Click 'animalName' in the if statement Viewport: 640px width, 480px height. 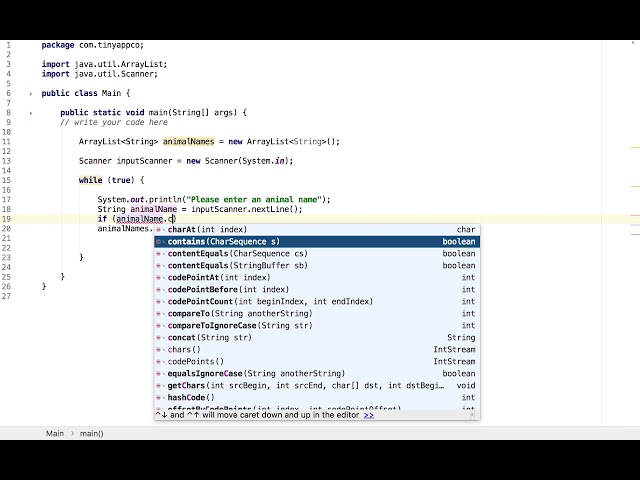click(x=140, y=219)
